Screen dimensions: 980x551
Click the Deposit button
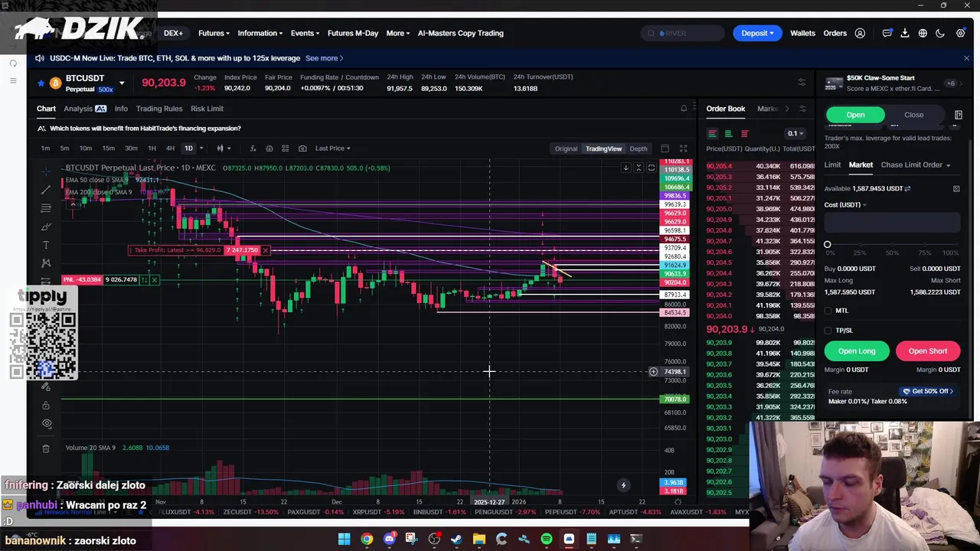757,33
